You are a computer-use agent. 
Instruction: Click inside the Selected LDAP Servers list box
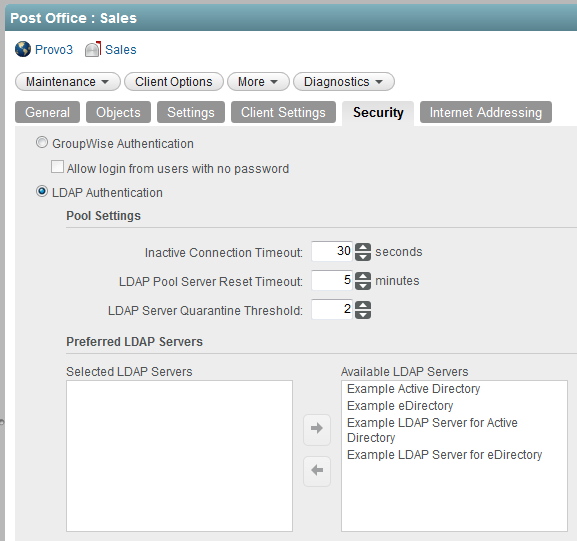(x=180, y=456)
